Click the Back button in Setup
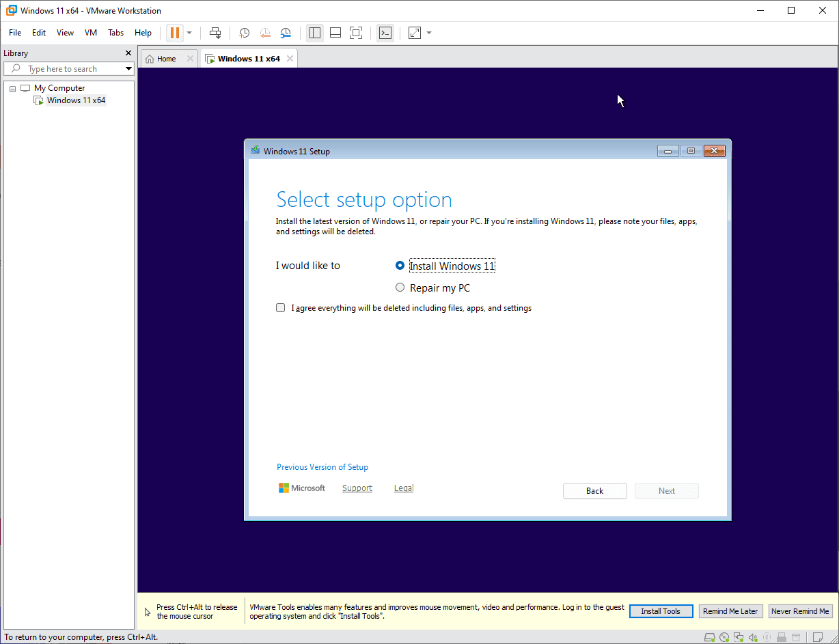Screen dimensions: 839x644 pyautogui.click(x=594, y=491)
